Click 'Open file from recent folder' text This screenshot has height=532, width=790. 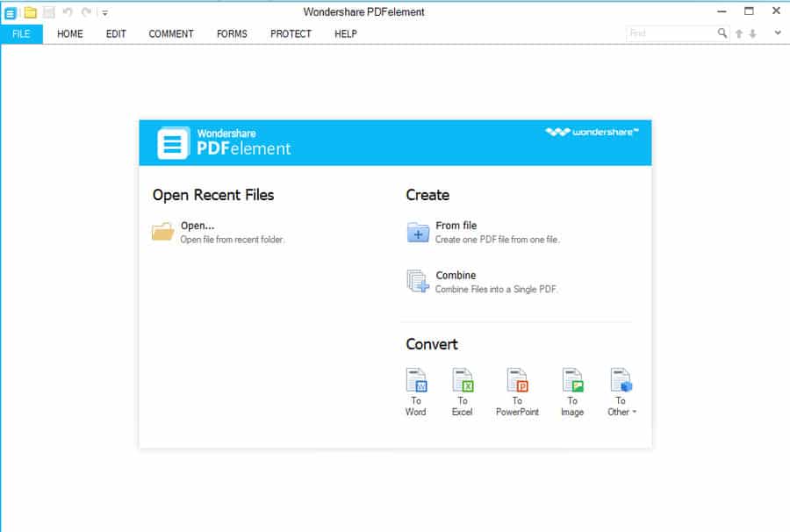pos(233,240)
